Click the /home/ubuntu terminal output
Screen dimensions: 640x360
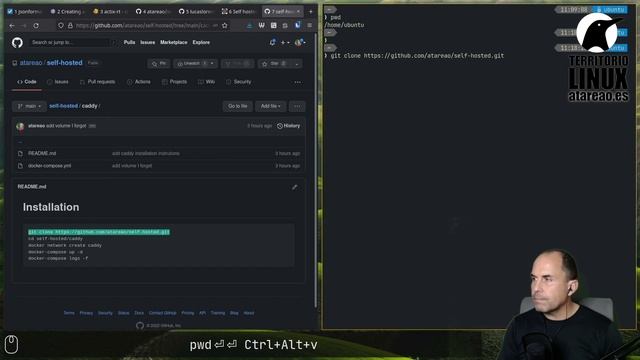coord(344,25)
